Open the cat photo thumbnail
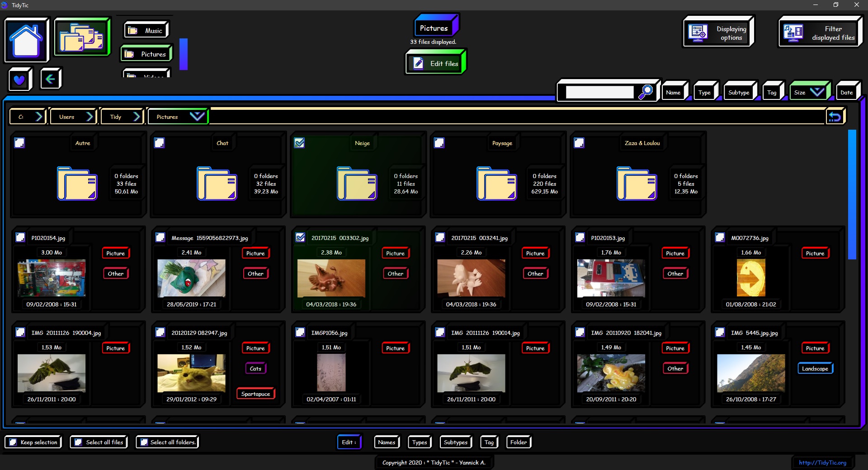The width and height of the screenshot is (868, 470). click(x=191, y=373)
